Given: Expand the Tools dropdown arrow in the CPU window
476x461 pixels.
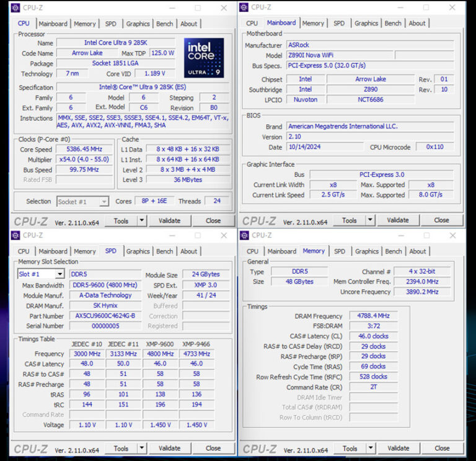Looking at the screenshot, I should [142, 221].
